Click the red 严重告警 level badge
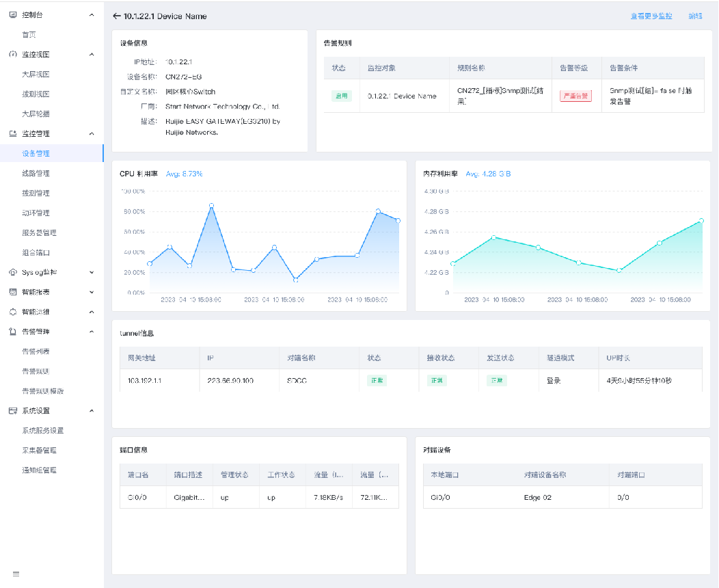The width and height of the screenshot is (719, 588). [575, 96]
